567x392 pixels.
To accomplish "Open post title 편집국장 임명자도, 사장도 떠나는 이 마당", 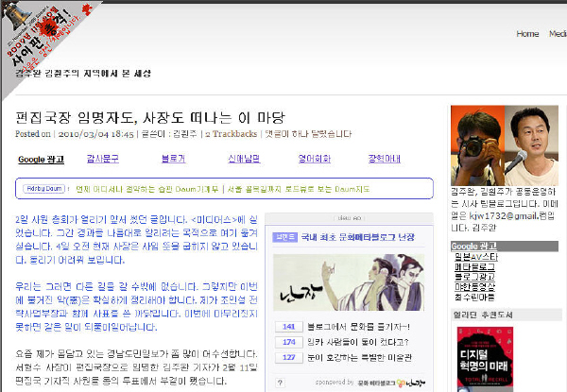I will 149,118.
